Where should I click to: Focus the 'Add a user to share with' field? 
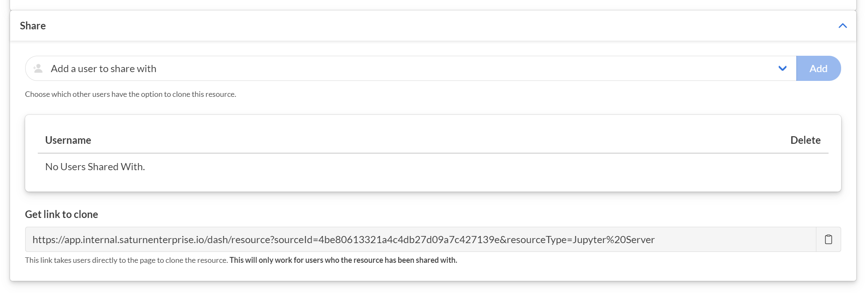point(378,68)
